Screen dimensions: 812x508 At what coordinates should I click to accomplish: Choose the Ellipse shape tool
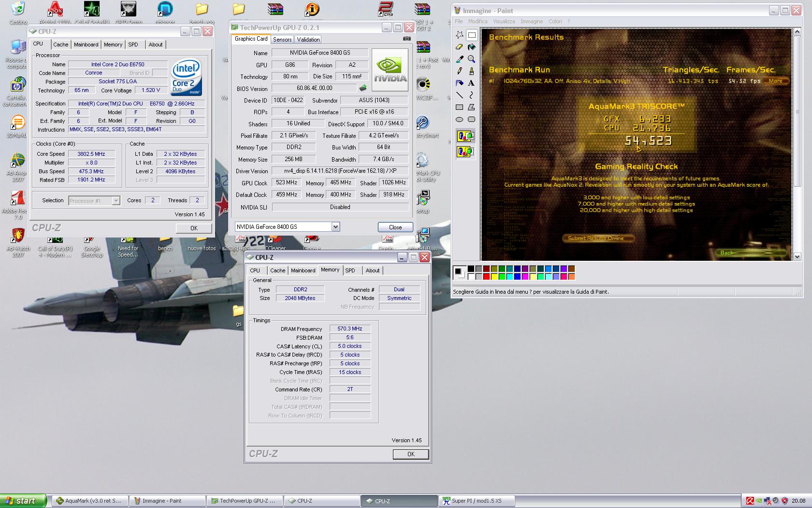click(x=460, y=120)
